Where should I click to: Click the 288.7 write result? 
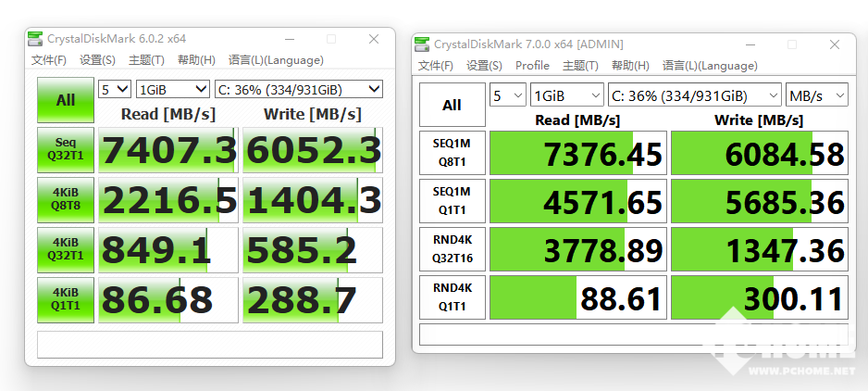tap(313, 300)
